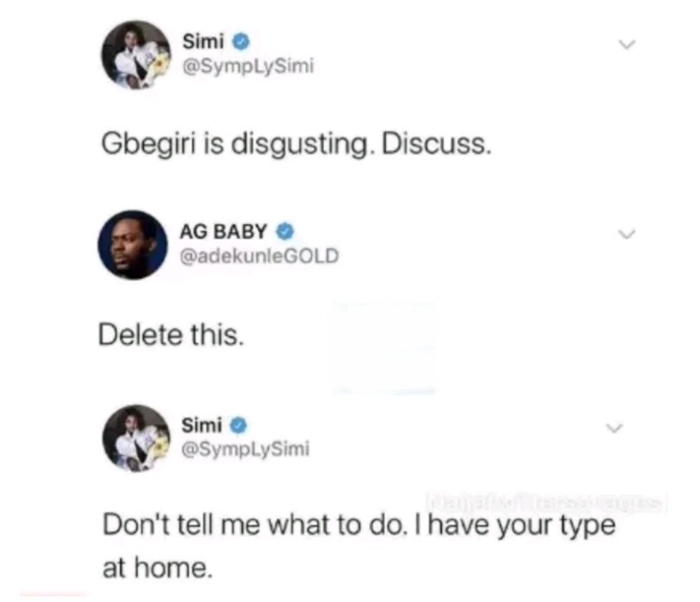The height and width of the screenshot is (602, 700).
Task: Click verified badge on Simi's reply tweet
Action: pos(239,425)
